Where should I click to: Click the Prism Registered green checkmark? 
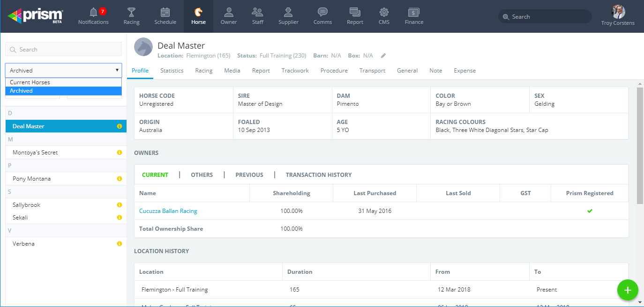click(590, 211)
